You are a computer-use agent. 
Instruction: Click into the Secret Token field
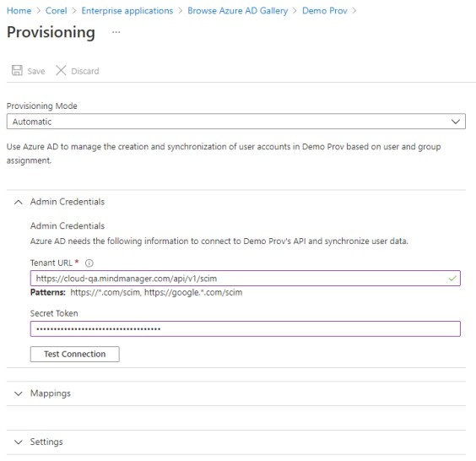(x=246, y=329)
